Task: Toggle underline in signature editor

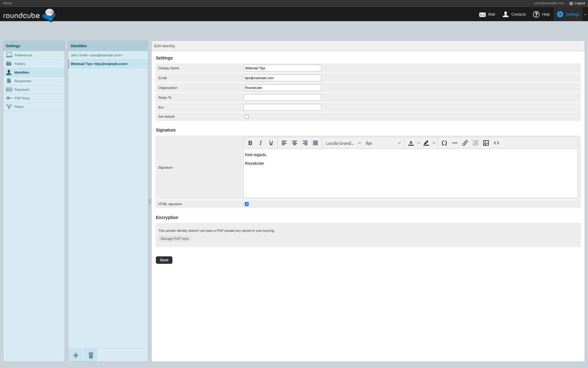Action: 271,143
